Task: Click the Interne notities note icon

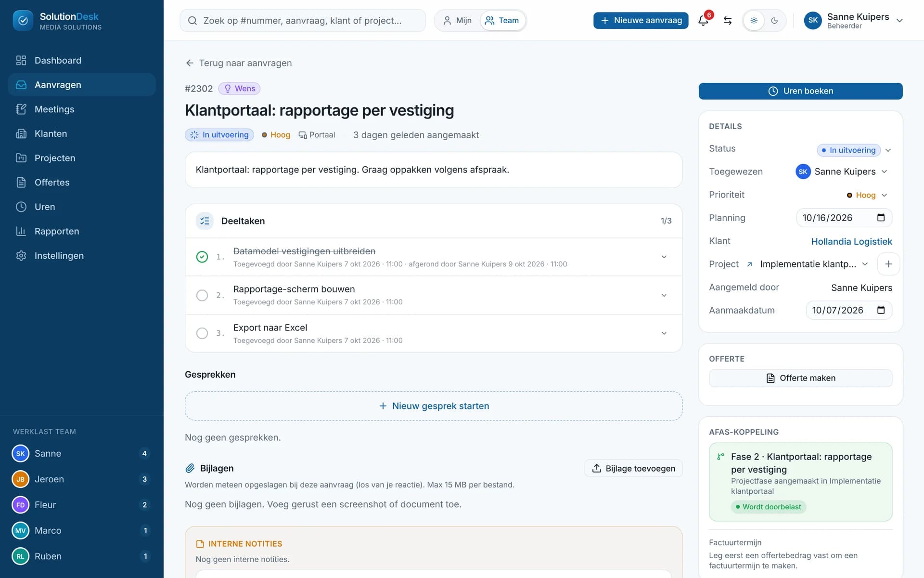Action: 200,544
